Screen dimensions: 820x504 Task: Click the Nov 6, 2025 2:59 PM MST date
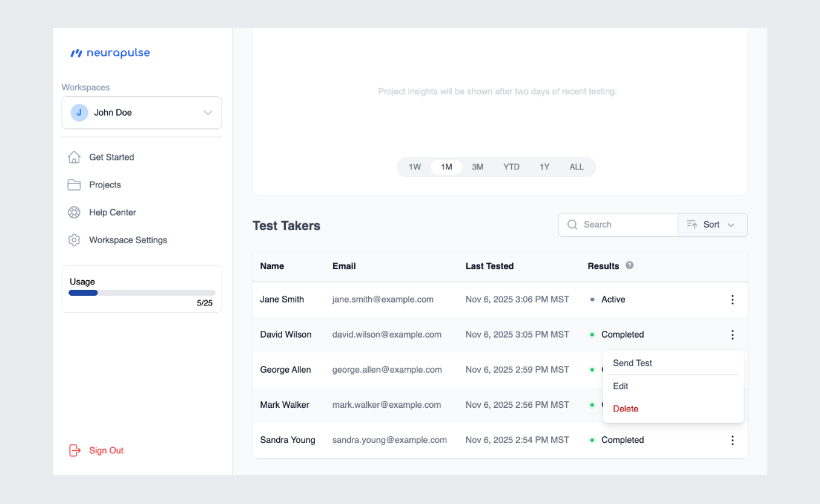coord(517,370)
